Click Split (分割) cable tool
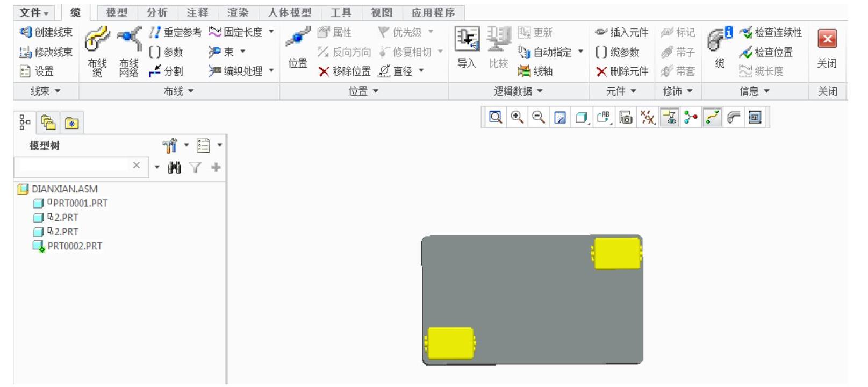This screenshot has width=868, height=387. 166,71
